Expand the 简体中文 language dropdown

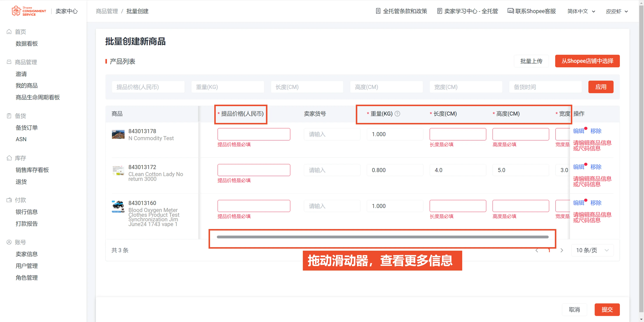581,11
